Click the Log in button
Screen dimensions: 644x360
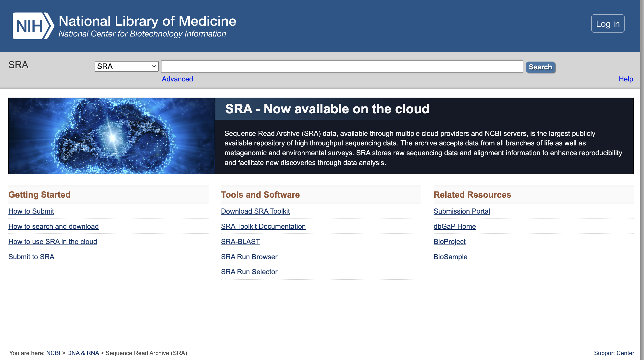point(607,23)
